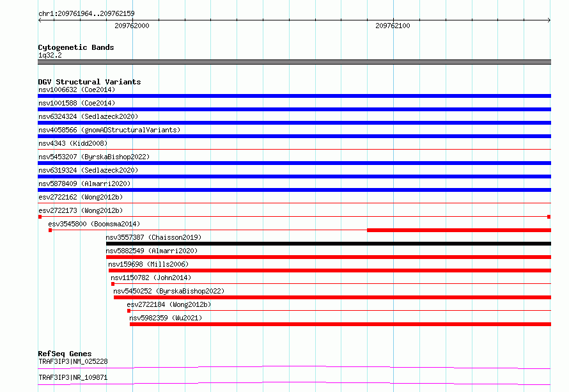Open the esv2722173 (Wong2012b) label
Image resolution: width=569 pixels, height=392 pixels.
coord(81,210)
